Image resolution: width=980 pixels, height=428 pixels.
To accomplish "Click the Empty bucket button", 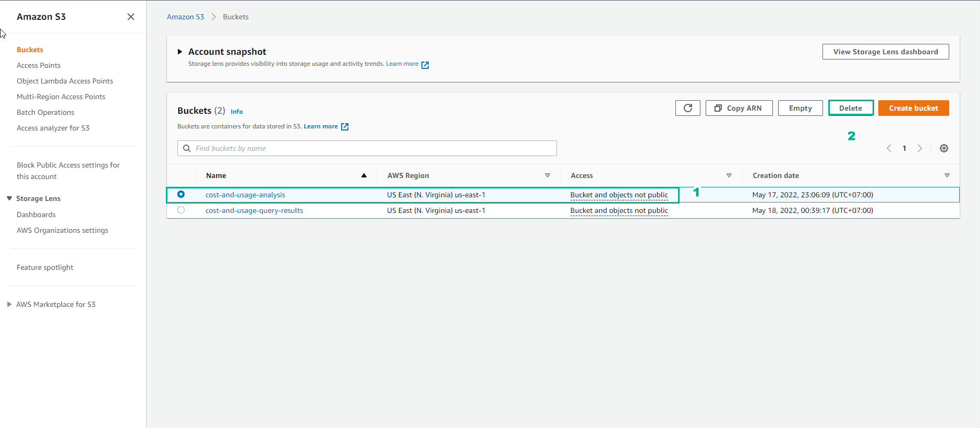I will 800,108.
